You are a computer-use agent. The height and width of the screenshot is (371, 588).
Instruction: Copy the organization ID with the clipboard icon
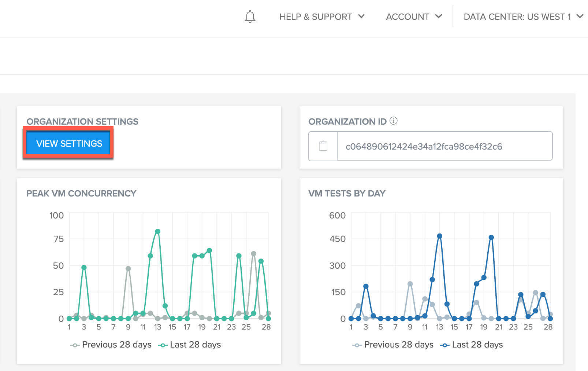pyautogui.click(x=323, y=146)
